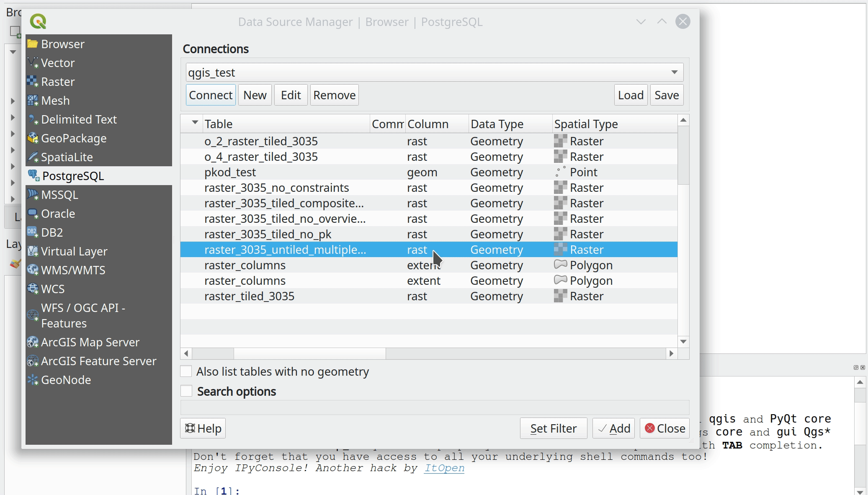Open the qgis_test connections dropdown
The width and height of the screenshot is (868, 495).
(674, 72)
